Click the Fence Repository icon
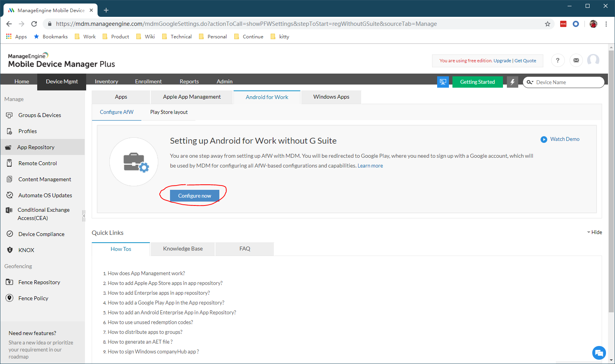 [9, 282]
